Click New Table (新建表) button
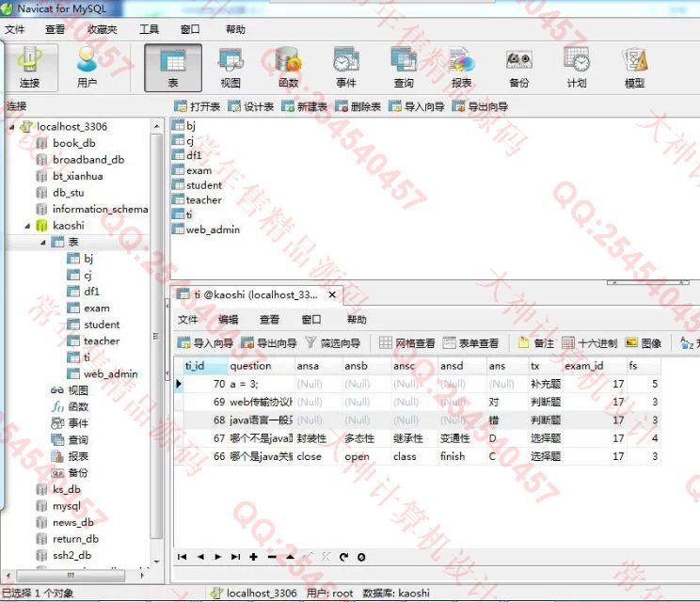Screen dimensions: 700x602 [x=304, y=106]
